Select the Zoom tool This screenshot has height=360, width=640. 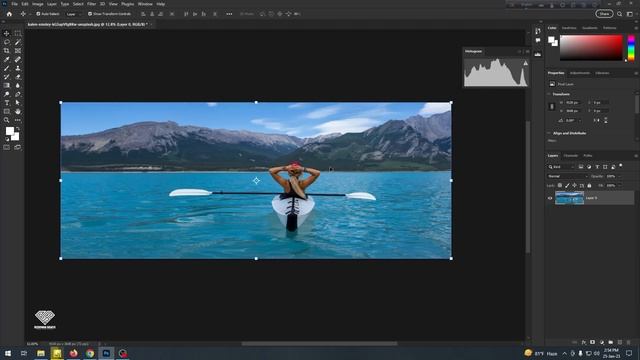[7, 120]
